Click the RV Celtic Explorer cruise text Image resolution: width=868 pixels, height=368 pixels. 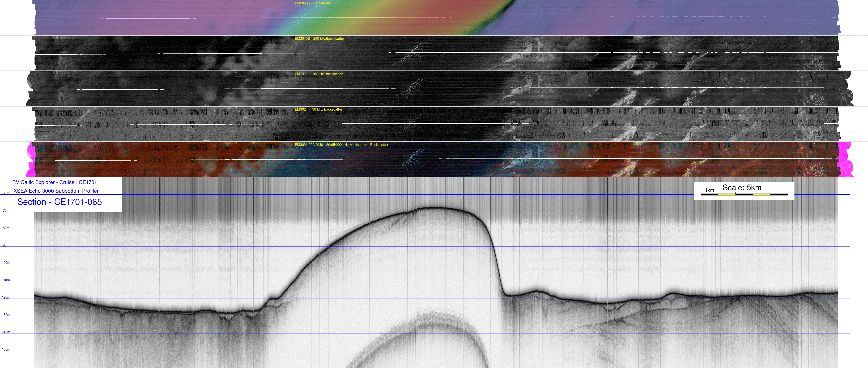pyautogui.click(x=54, y=182)
